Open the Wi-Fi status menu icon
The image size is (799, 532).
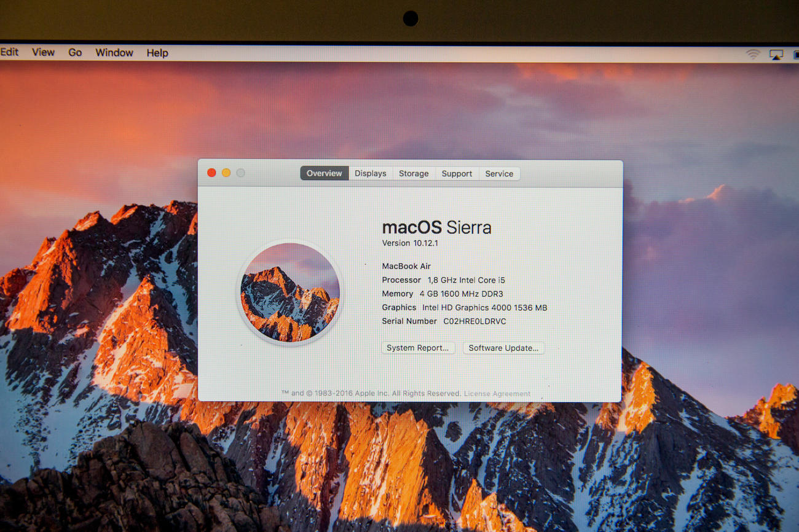pyautogui.click(x=752, y=54)
